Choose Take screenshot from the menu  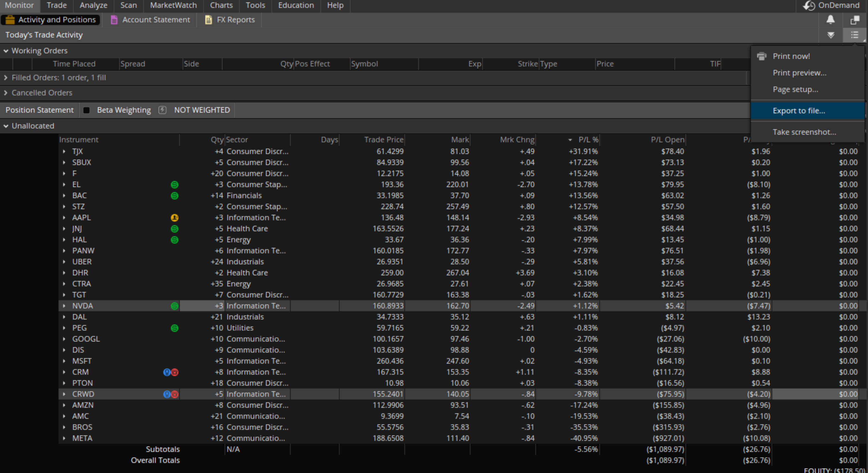click(x=807, y=132)
